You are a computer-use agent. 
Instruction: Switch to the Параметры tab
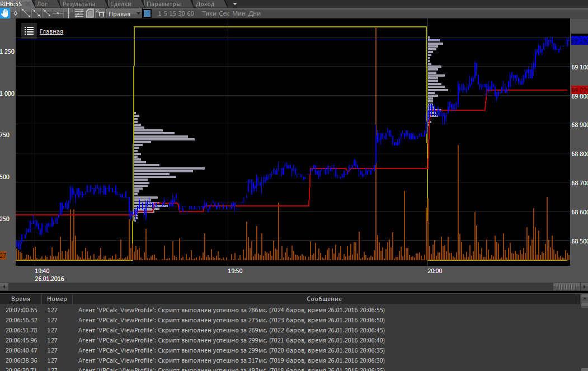coord(163,4)
